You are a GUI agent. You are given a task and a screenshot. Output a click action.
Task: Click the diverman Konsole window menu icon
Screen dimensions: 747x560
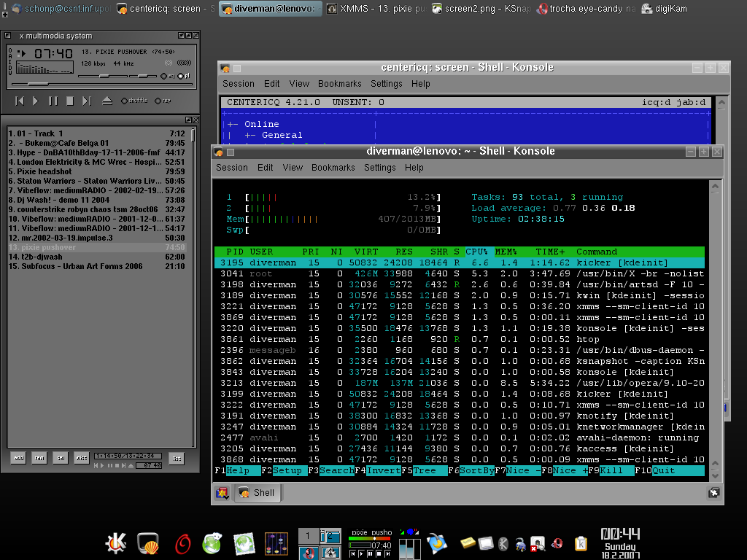pyautogui.click(x=218, y=152)
